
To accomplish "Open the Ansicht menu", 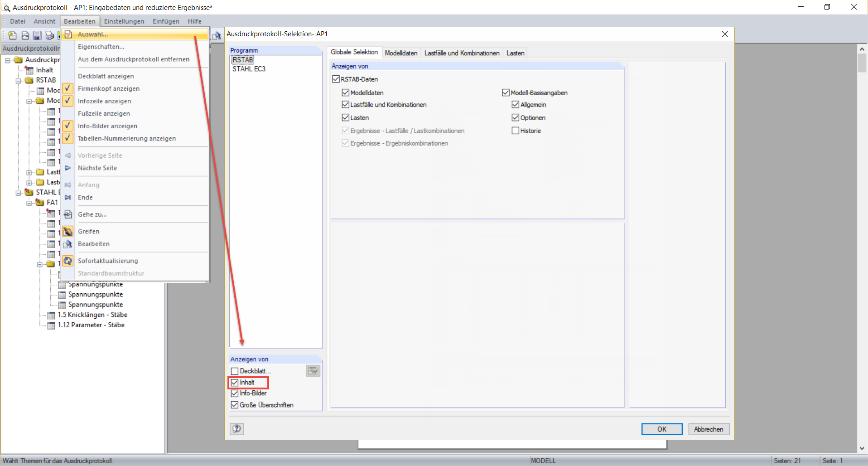I will coord(44,21).
